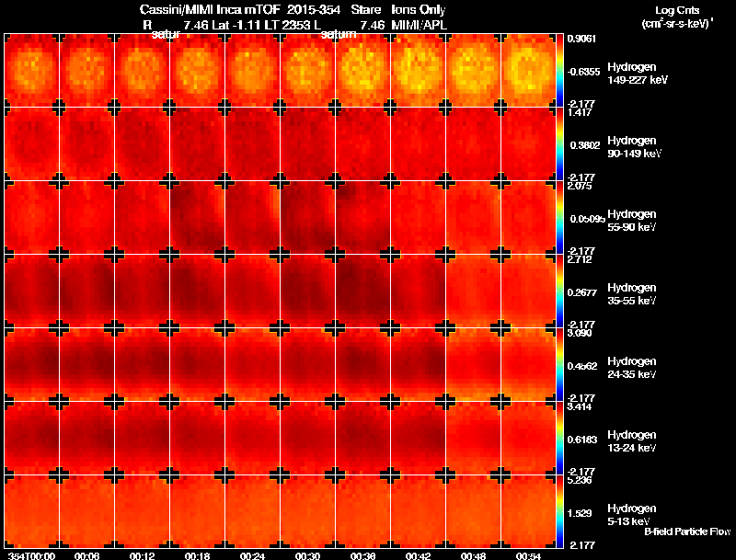736x560 pixels.
Task: Select the 35-55 keV image panel at 00:36
Action: tap(362, 291)
